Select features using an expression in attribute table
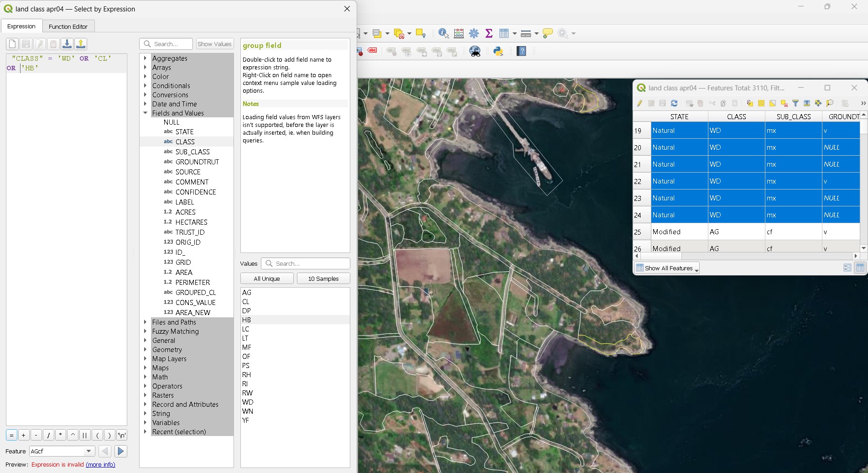Screen dimensions: 868x473 coord(750,103)
